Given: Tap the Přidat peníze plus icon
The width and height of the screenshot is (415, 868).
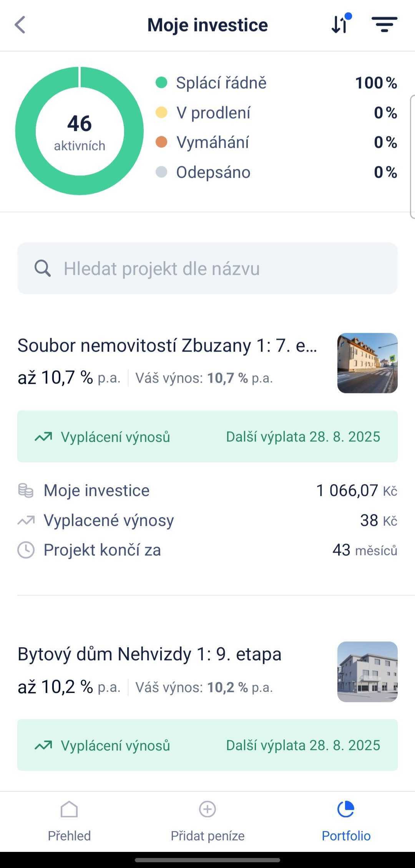Looking at the screenshot, I should click(x=207, y=810).
